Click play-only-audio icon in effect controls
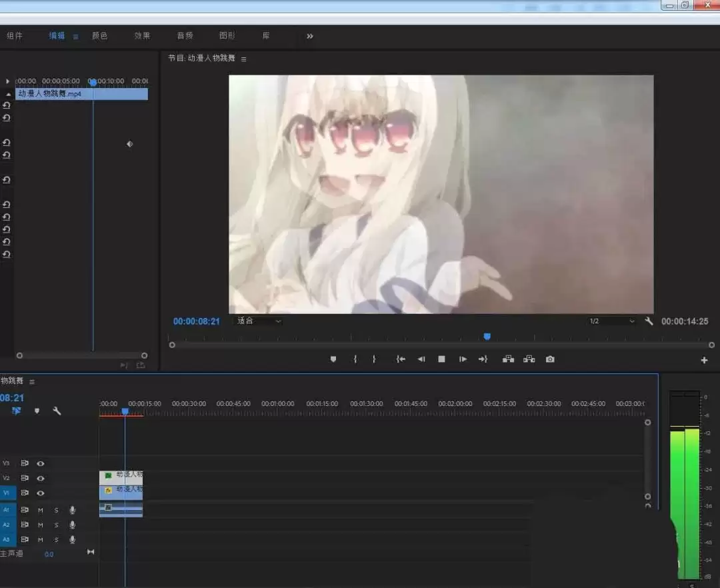Viewport: 720px width, 588px height. [124, 365]
